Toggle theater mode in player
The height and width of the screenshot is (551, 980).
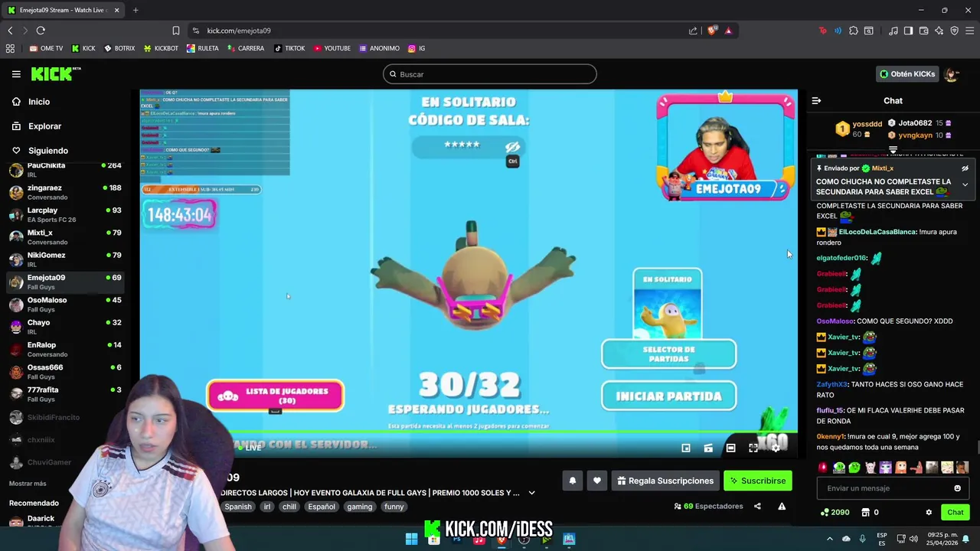point(731,448)
